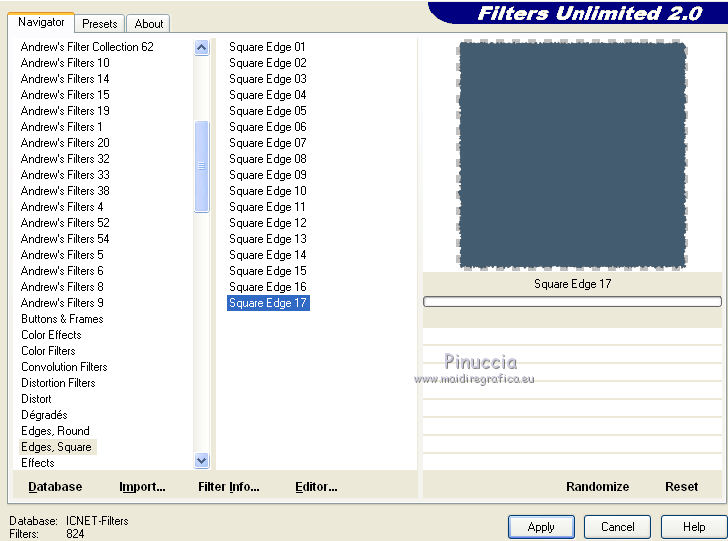Image resolution: width=728 pixels, height=541 pixels.
Task: Click the Database button
Action: coord(55,487)
